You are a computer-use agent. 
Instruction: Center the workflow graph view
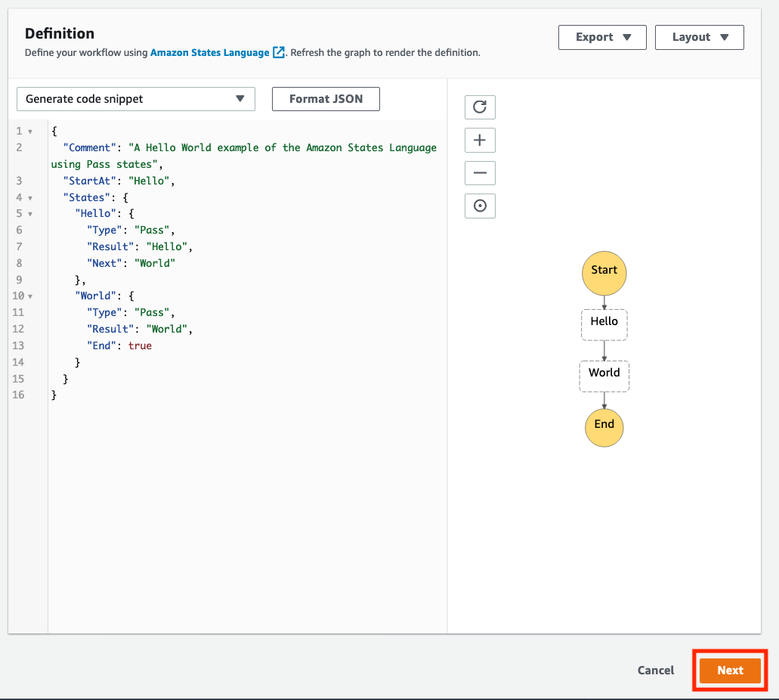pyautogui.click(x=480, y=206)
